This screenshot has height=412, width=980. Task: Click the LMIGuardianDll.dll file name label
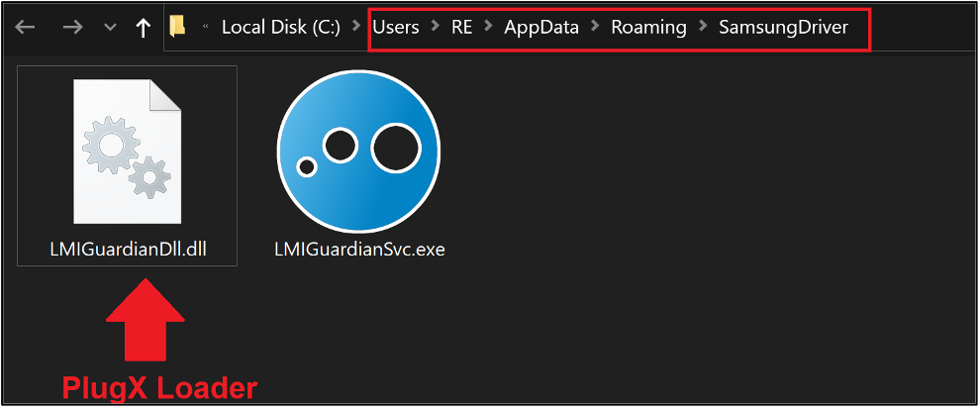pyautogui.click(x=127, y=249)
